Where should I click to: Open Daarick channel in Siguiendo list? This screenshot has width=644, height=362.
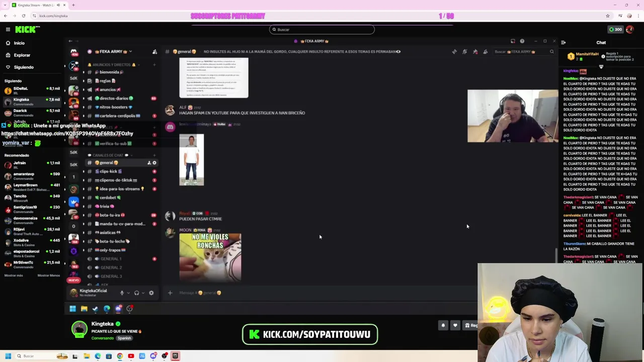(x=32, y=113)
